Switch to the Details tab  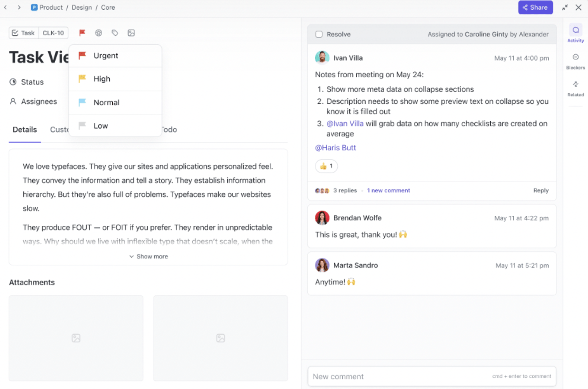click(x=25, y=130)
